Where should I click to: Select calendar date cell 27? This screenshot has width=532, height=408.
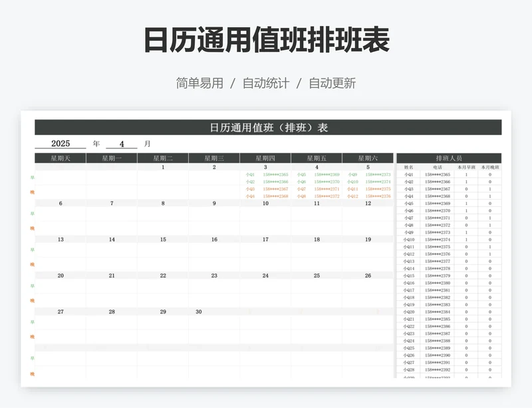pos(61,311)
